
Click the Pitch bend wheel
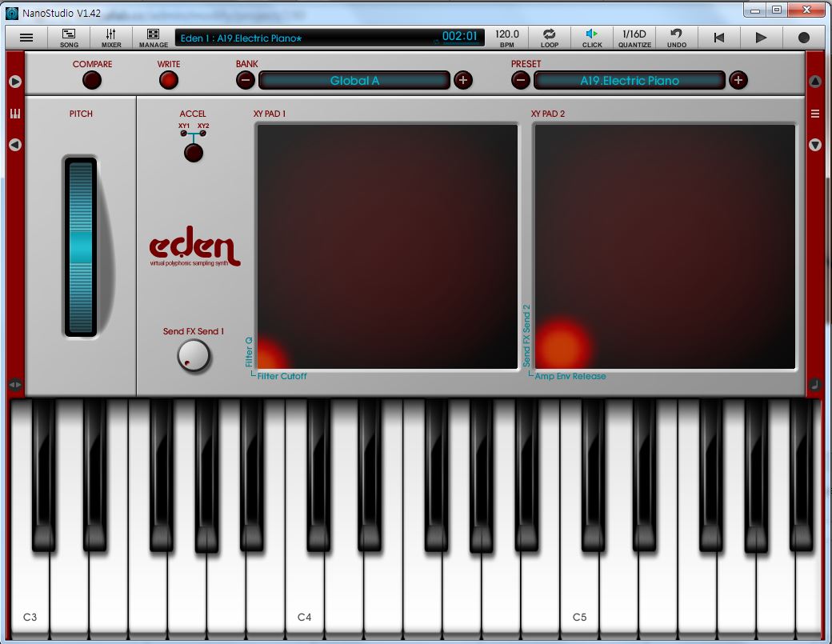pos(81,246)
